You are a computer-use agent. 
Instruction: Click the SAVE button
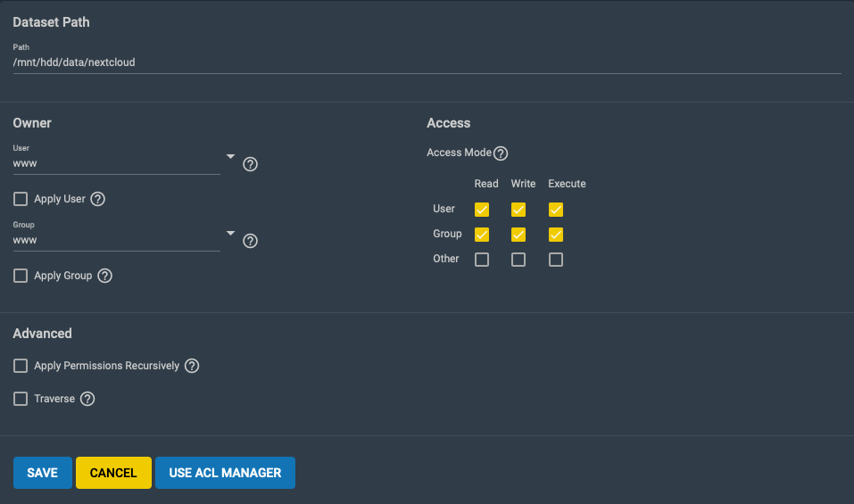[x=43, y=473]
